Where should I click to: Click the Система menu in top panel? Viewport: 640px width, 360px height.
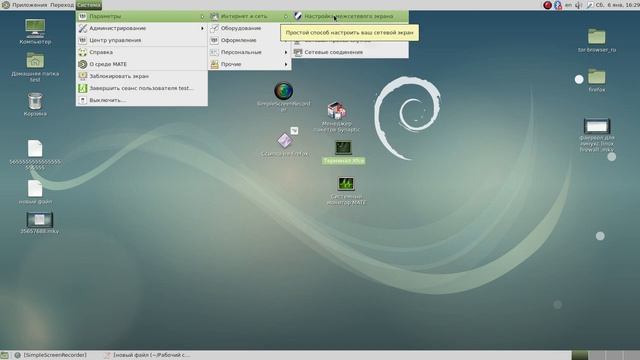[89, 5]
